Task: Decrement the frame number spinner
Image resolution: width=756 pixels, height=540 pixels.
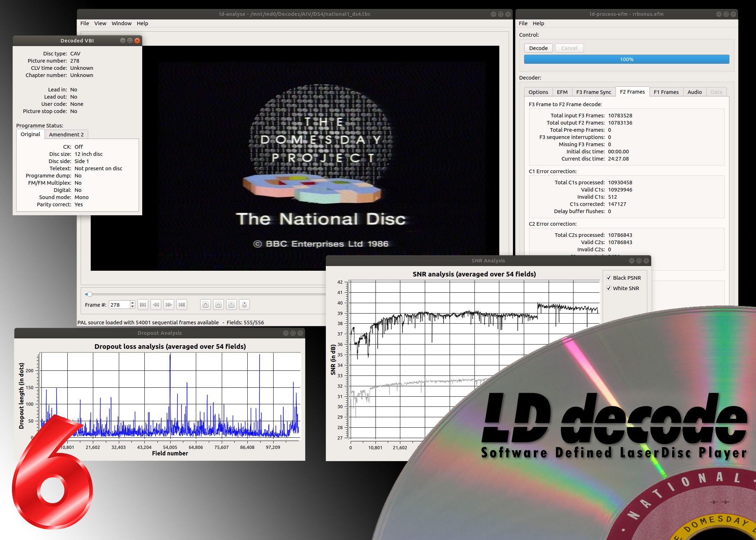Action: click(132, 307)
